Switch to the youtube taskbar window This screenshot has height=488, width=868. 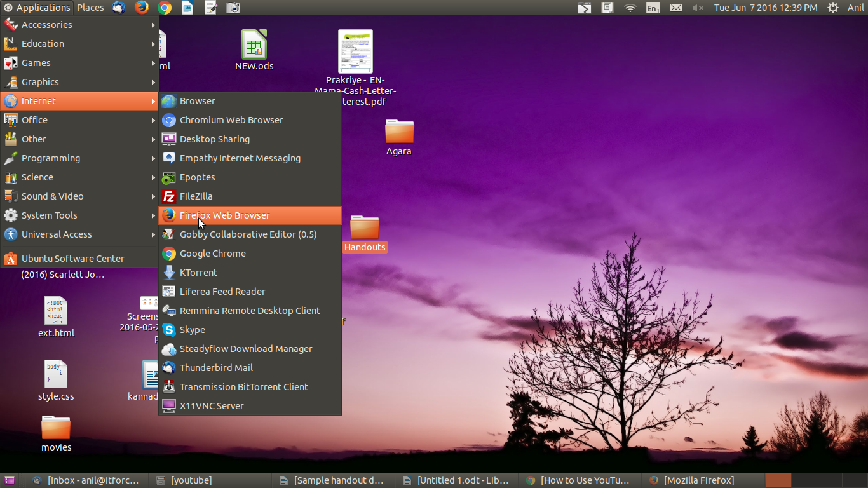(x=210, y=480)
